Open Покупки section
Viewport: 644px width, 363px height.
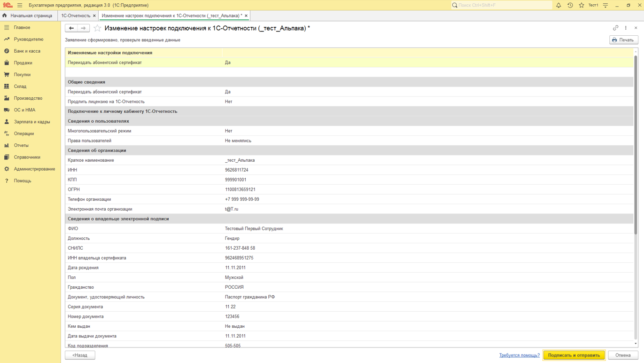(31, 74)
